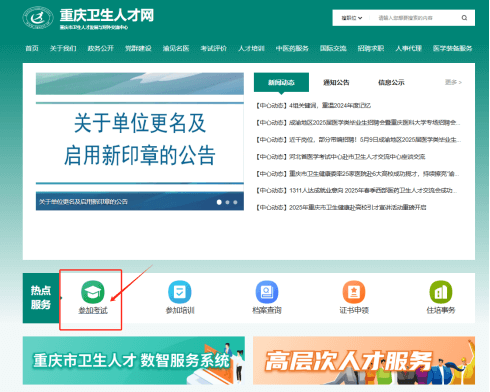Open the 住培事务 bar chart icon
490x392 pixels.
point(441,292)
